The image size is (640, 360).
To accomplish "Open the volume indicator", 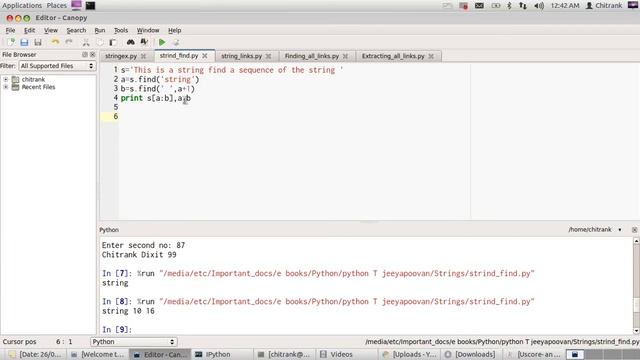I will coord(539,6).
